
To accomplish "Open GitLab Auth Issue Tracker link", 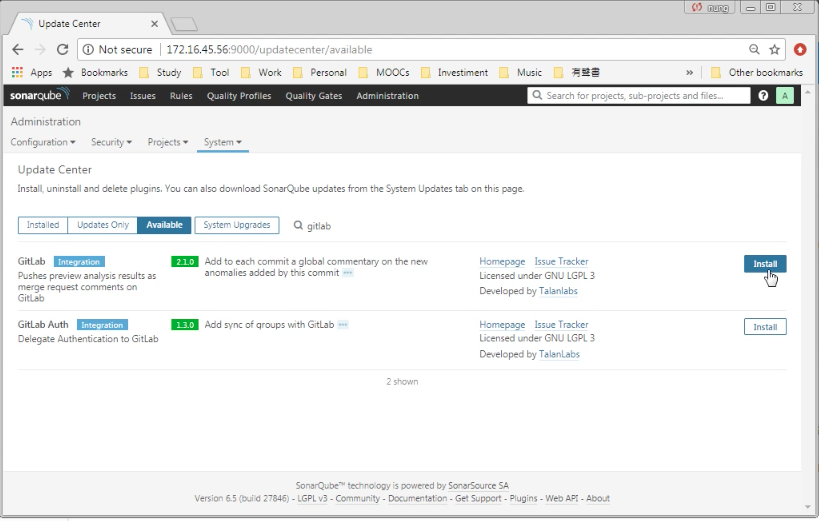I will click(561, 325).
